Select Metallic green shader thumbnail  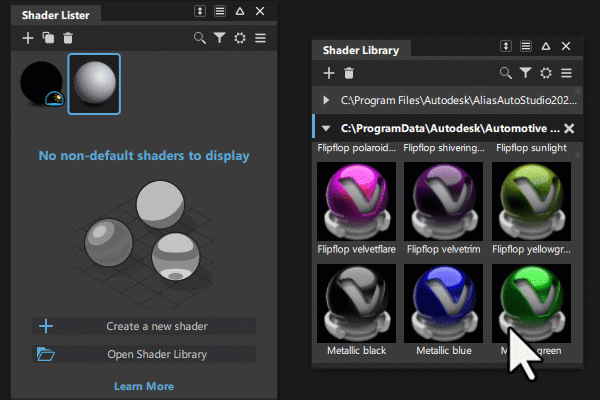coord(531,303)
